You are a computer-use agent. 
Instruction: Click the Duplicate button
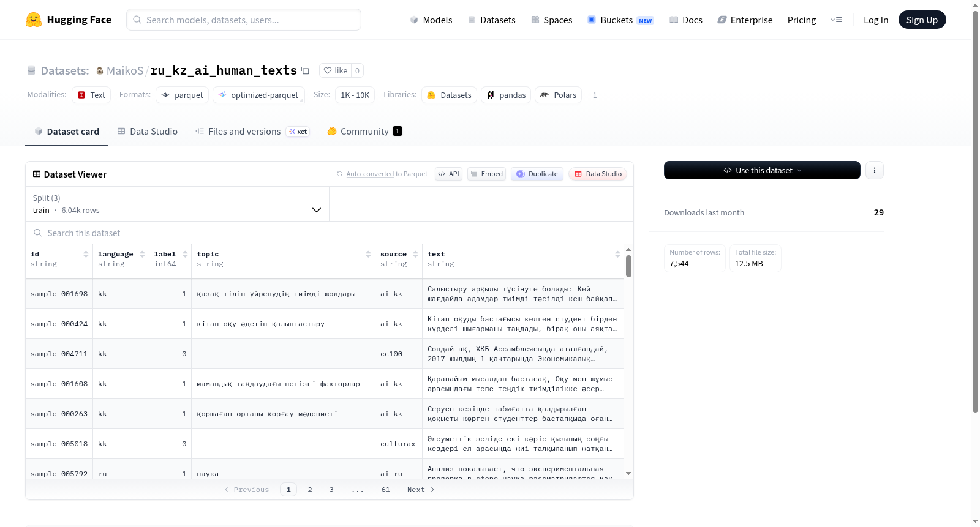[x=537, y=174]
